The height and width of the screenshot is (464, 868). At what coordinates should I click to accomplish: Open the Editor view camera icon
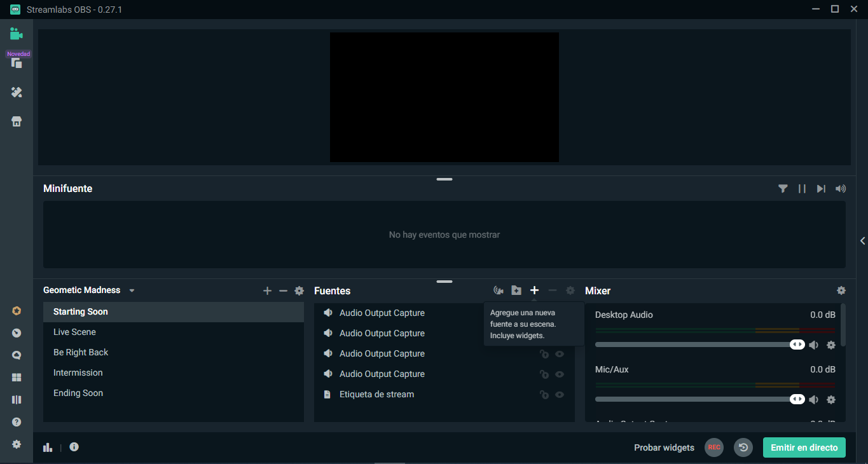click(17, 34)
